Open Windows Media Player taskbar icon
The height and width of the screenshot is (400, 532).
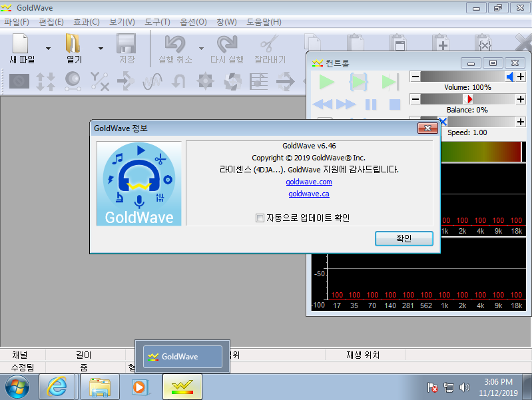point(140,387)
